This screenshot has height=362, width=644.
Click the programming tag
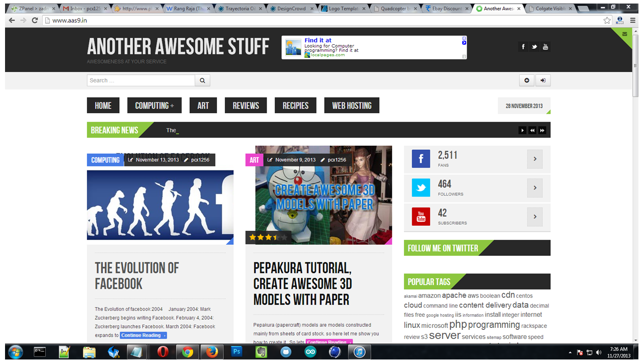pos(494,325)
